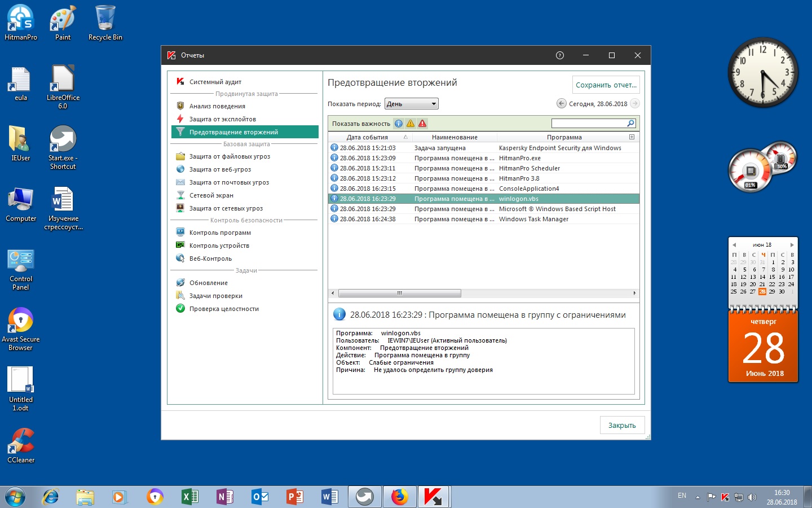This screenshot has width=812, height=508.
Task: Launch Firefox from the taskbar
Action: coord(400,497)
